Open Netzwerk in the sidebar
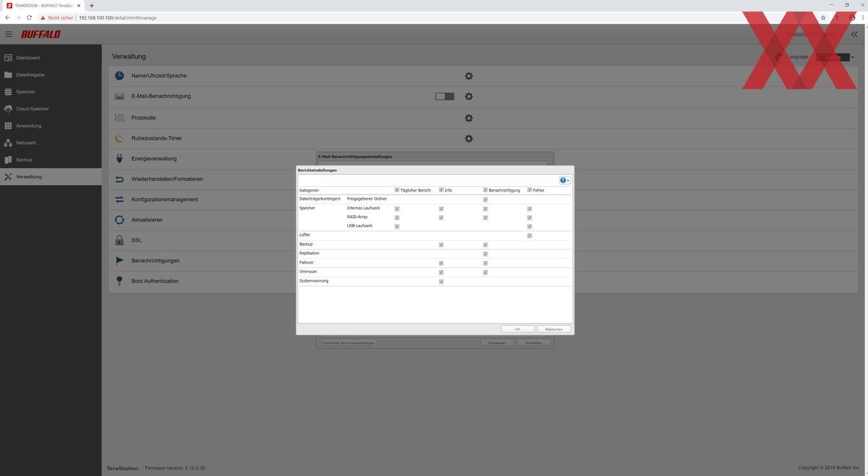The width and height of the screenshot is (868, 476). (26, 143)
